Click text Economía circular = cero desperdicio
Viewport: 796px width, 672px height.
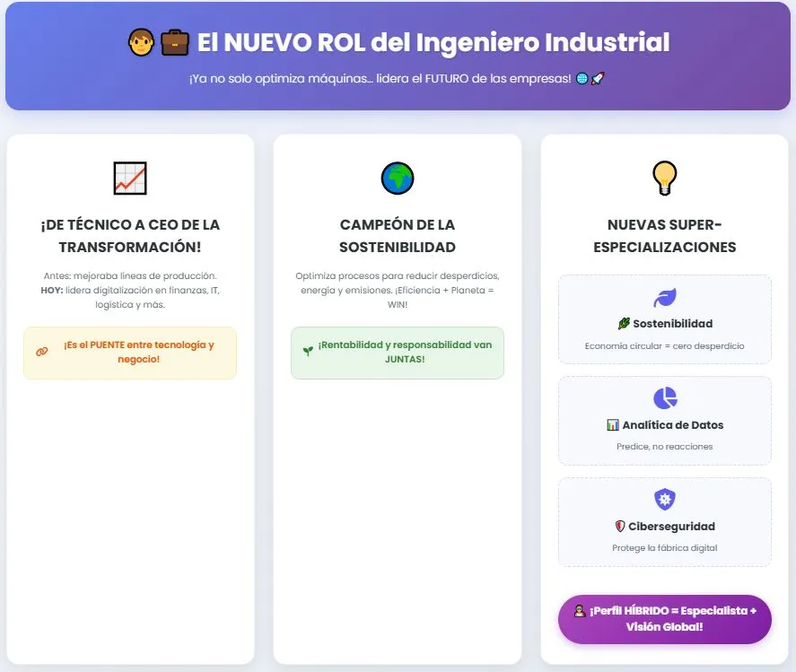pyautogui.click(x=664, y=345)
